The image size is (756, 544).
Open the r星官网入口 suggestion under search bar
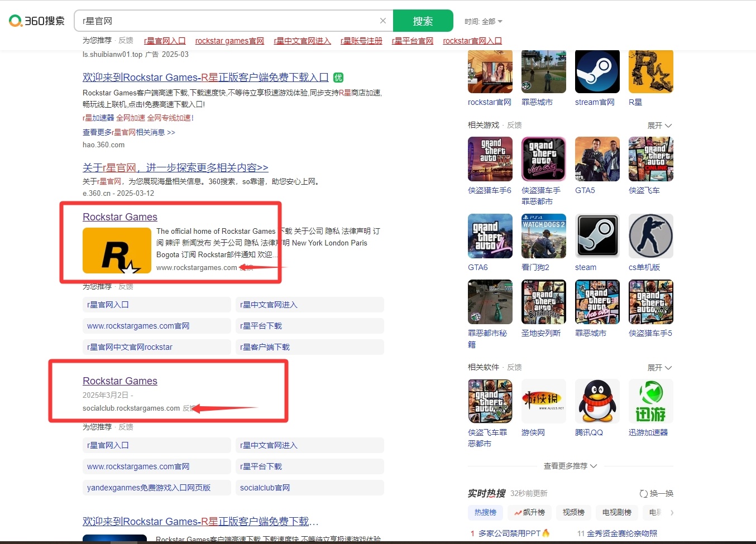coord(165,41)
